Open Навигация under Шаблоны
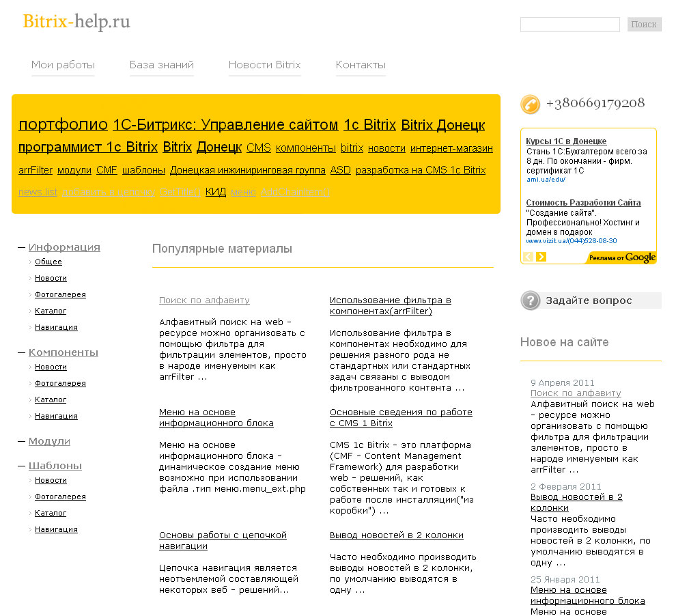 click(56, 529)
